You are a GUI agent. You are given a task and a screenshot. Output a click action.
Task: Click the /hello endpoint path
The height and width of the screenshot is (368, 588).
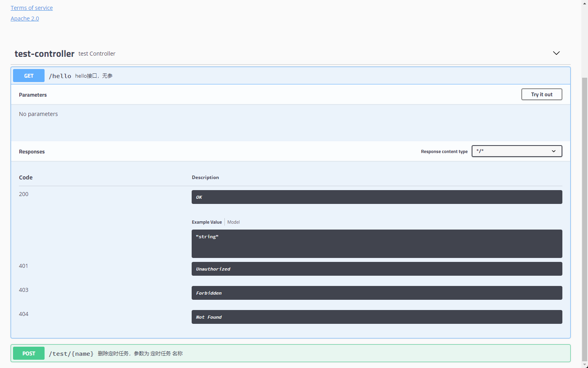coord(60,75)
